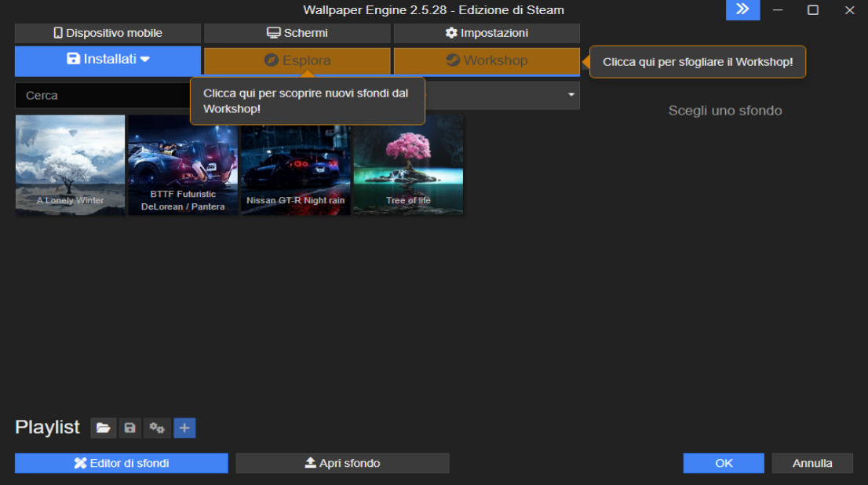
Task: Minimize the Wallpaper Engine window
Action: click(x=778, y=9)
